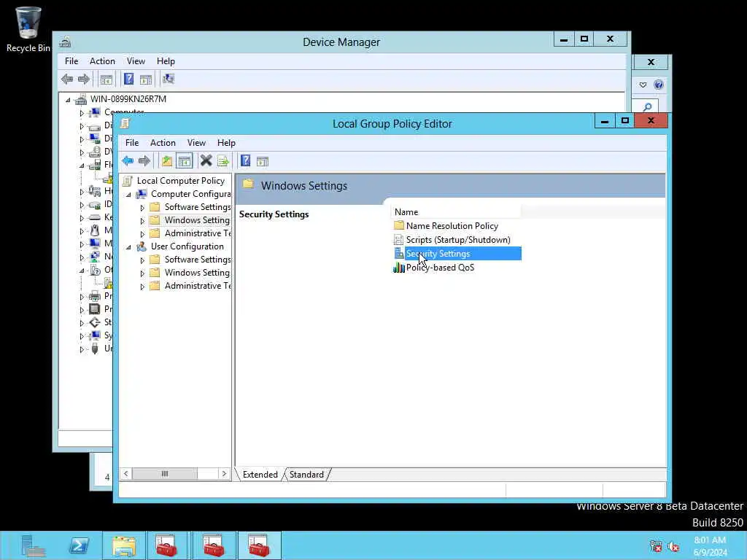Click Back arrow in Group Policy Editor toolbar

point(128,161)
